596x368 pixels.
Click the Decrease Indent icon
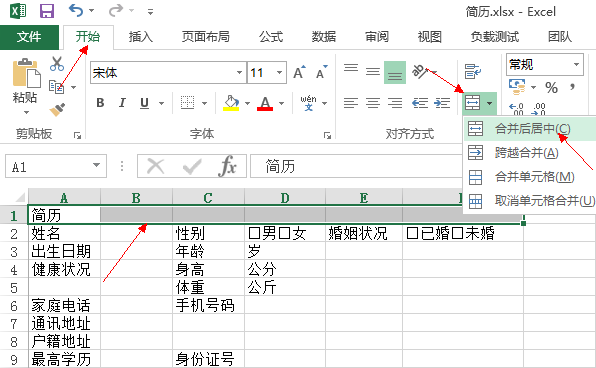[x=420, y=103]
